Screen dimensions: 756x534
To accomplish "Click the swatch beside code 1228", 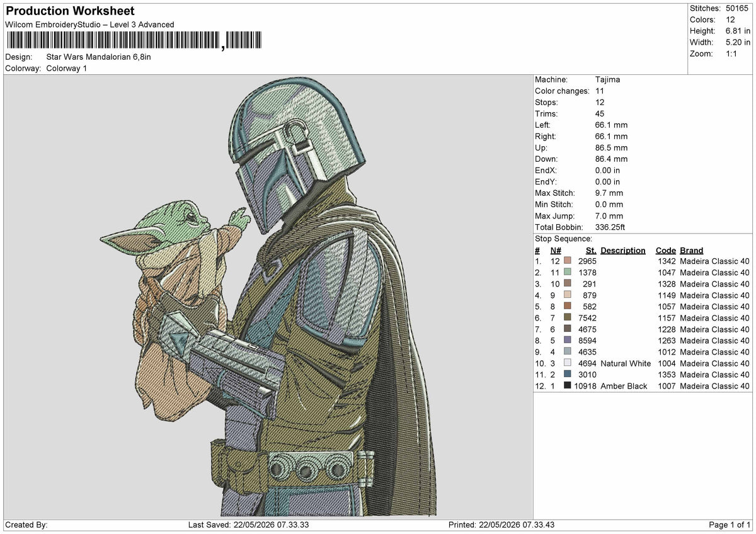I will [568, 329].
